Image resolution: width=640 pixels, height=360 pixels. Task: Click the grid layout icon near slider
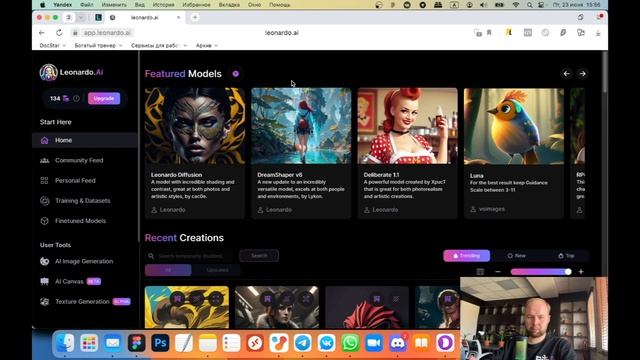point(480,272)
